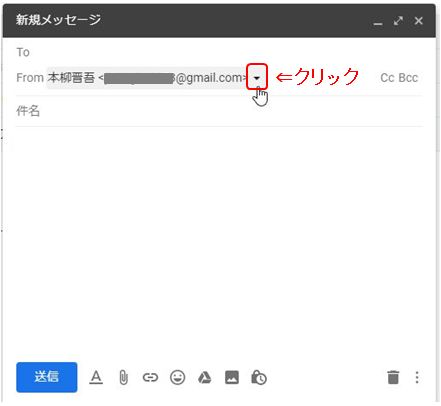This screenshot has width=441, height=406.
Task: Expand the From address dropdown arrow
Action: [x=257, y=77]
